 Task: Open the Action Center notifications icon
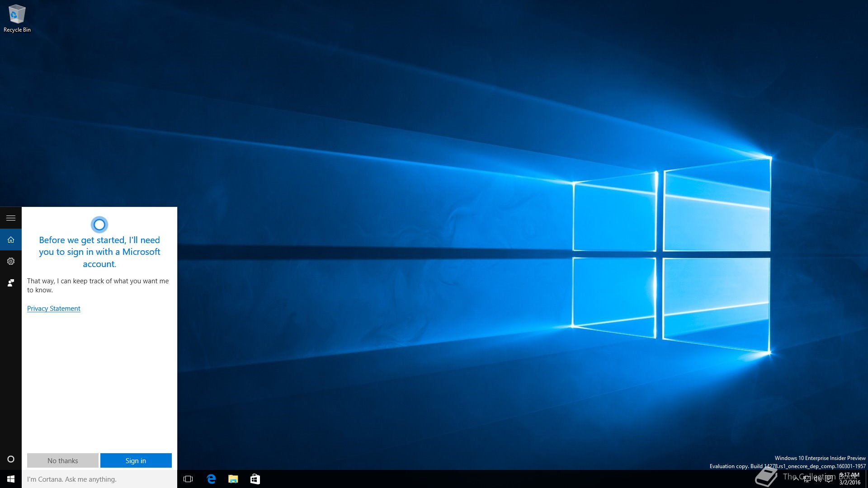(829, 479)
